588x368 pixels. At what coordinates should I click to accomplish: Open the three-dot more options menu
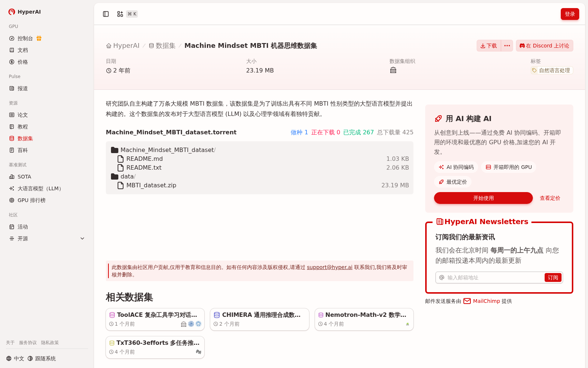507,46
